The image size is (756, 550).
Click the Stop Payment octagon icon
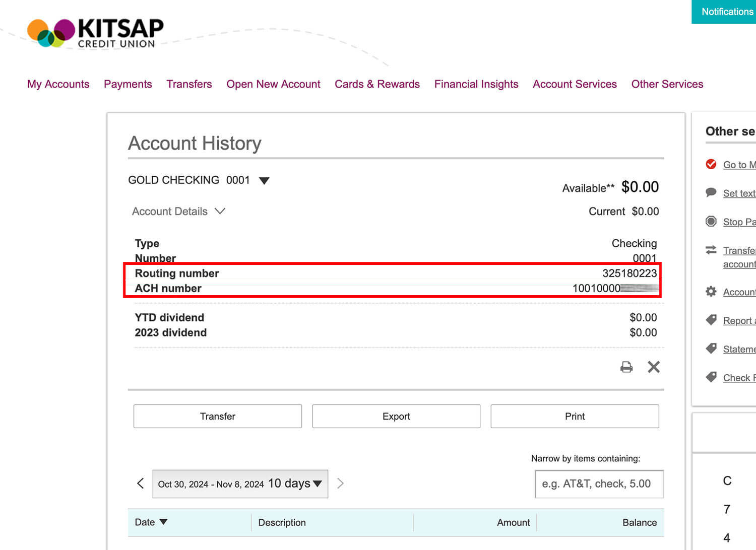pyautogui.click(x=711, y=221)
